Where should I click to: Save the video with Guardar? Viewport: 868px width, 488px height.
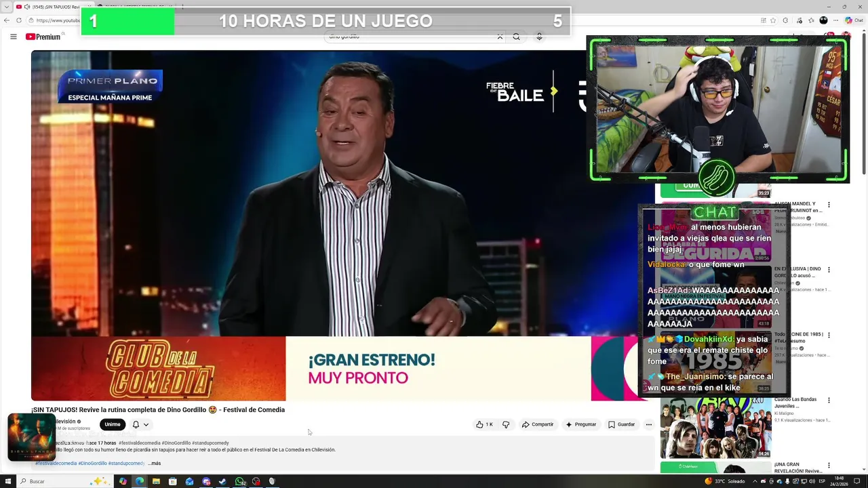point(621,424)
